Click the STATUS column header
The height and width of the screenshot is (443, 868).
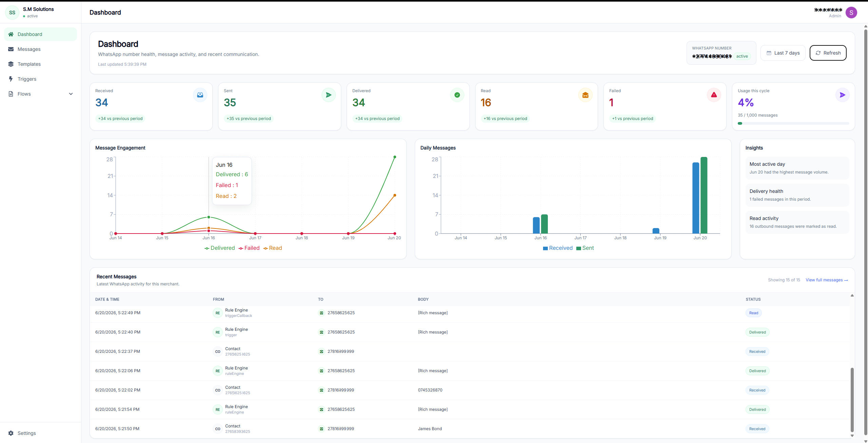[x=753, y=299]
